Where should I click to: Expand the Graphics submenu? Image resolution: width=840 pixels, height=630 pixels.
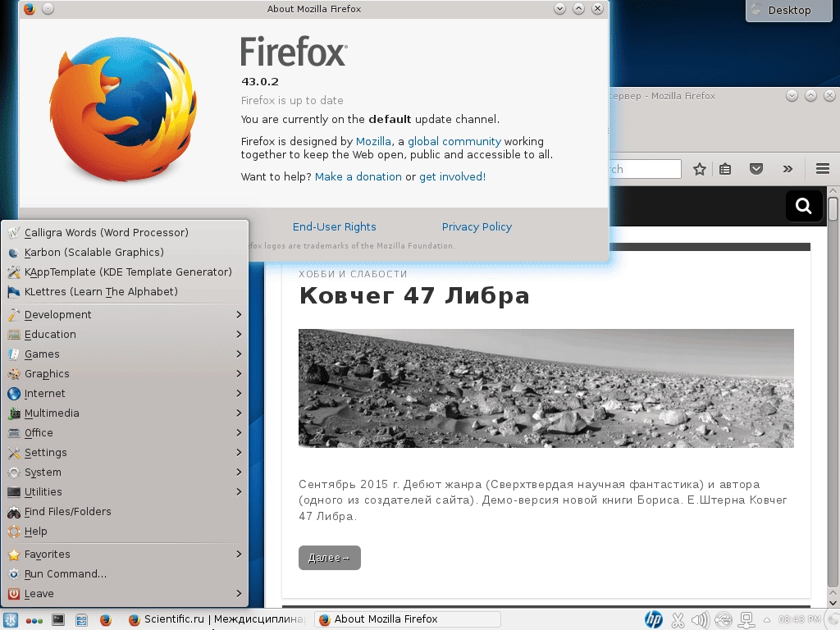click(125, 374)
